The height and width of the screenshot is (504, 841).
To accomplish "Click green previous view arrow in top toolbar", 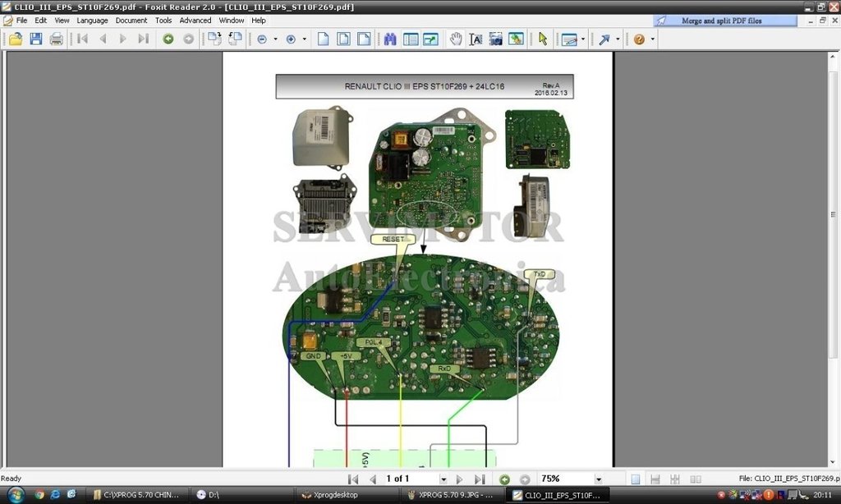I will [168, 39].
